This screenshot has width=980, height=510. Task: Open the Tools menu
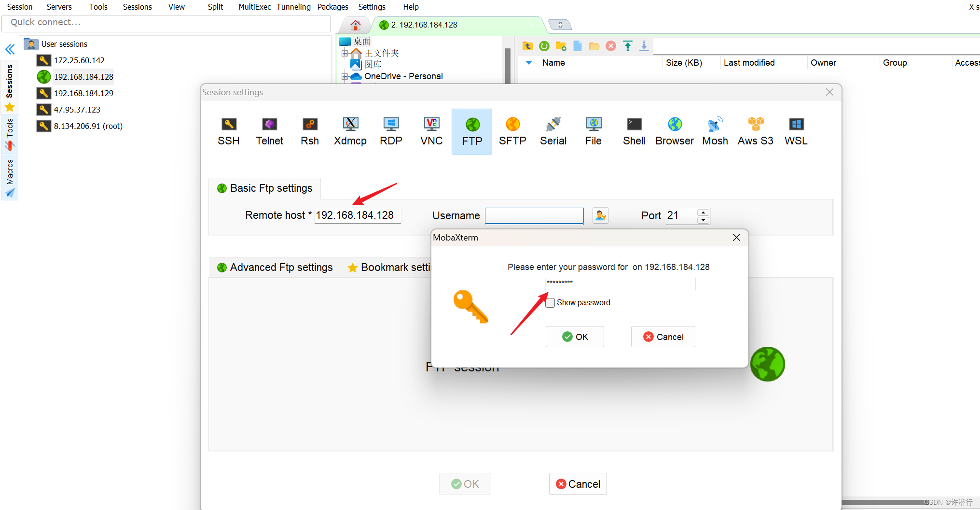pos(98,7)
